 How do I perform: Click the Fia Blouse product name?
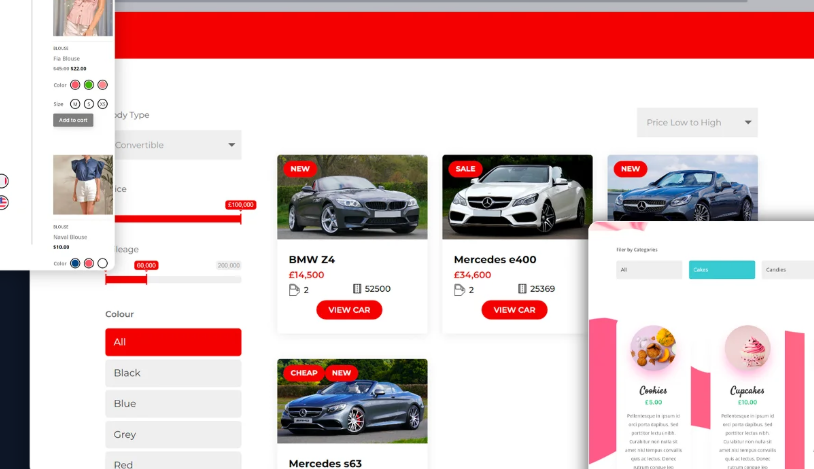[x=66, y=59]
